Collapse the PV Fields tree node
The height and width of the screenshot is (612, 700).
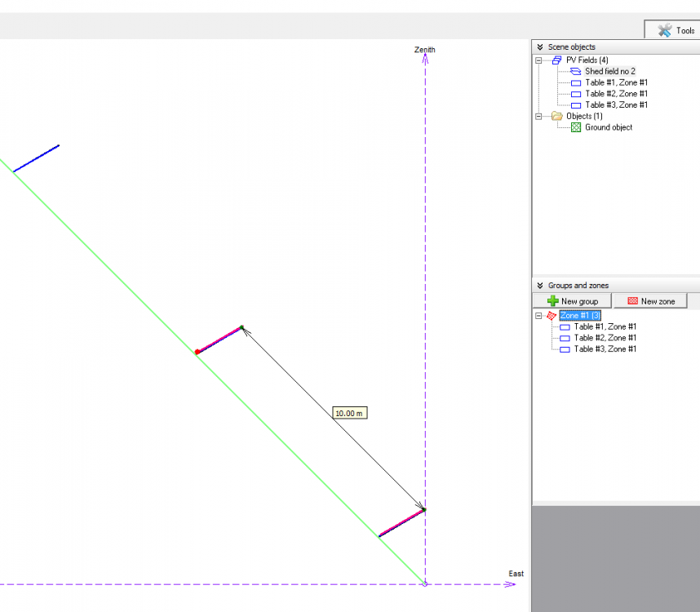[538, 60]
